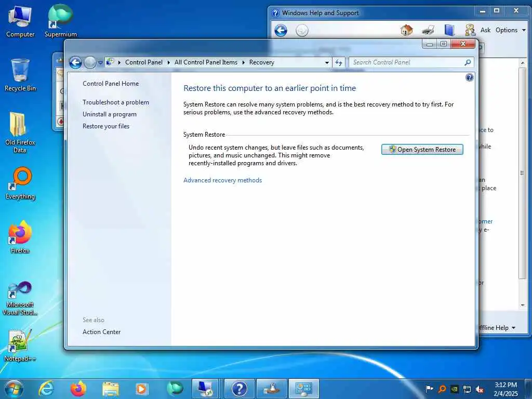The image size is (532, 399).
Task: Click Back arrow in Control Panel window
Action: tap(75, 62)
